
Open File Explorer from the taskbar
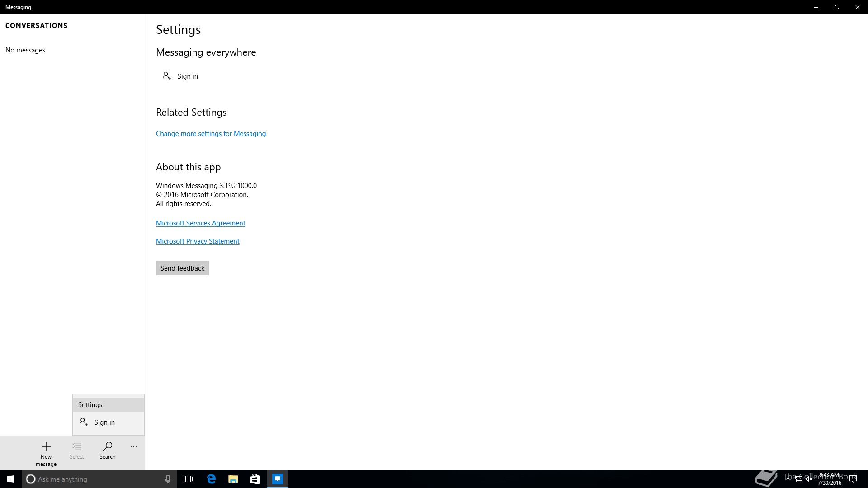point(233,479)
